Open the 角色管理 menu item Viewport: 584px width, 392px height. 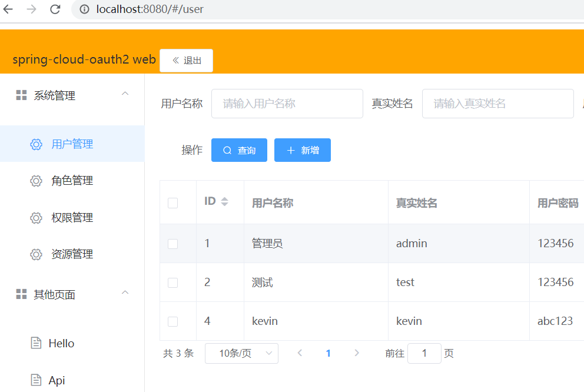(72, 181)
